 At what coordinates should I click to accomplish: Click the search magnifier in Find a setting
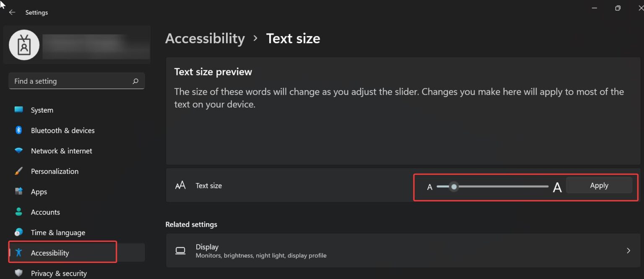coord(135,81)
